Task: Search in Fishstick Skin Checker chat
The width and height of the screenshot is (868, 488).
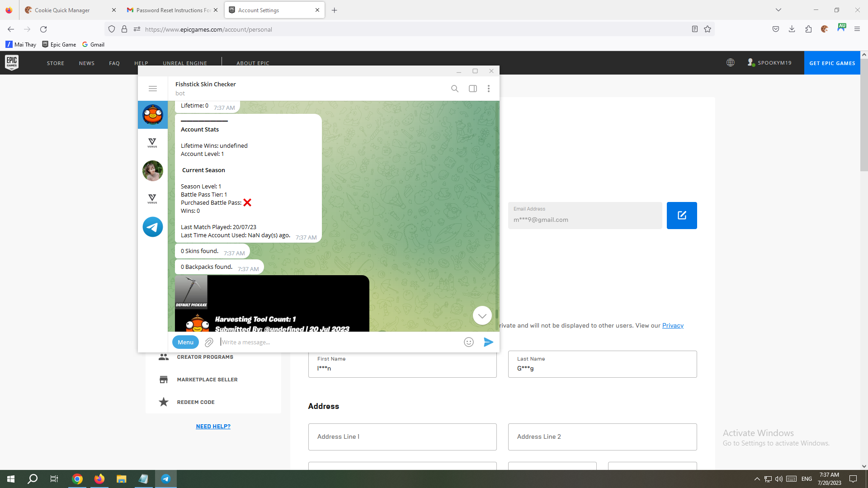Action: click(x=455, y=89)
